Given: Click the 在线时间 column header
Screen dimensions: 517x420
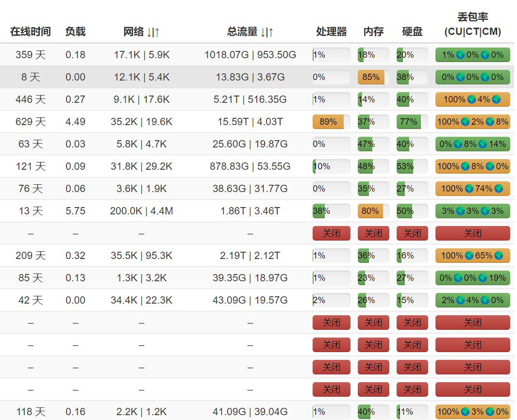Looking at the screenshot, I should (31, 32).
